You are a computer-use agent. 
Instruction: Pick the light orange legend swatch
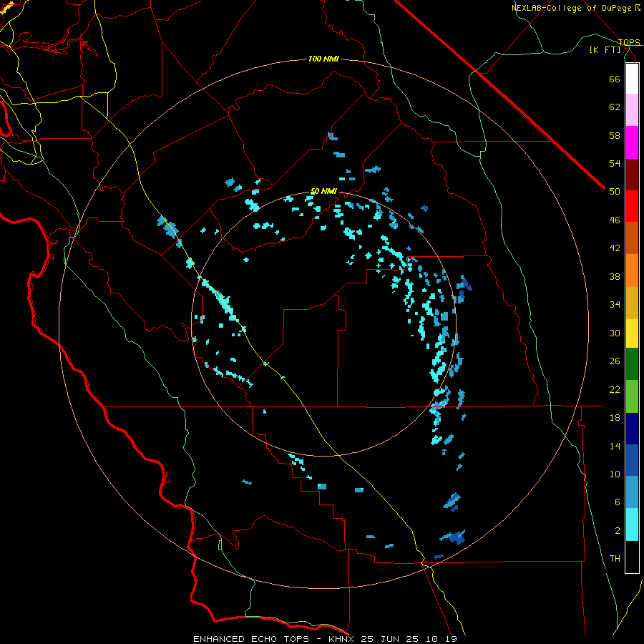[632, 270]
